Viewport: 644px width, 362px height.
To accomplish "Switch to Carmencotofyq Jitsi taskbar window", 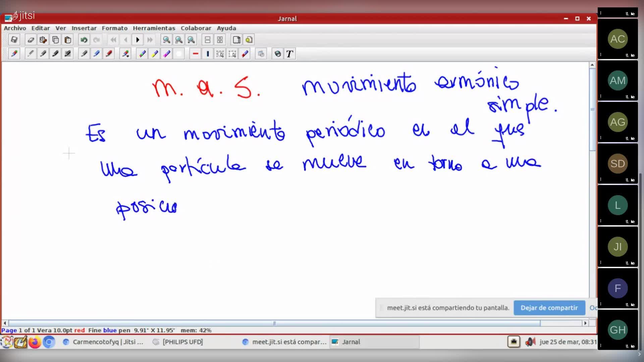I will (x=103, y=342).
